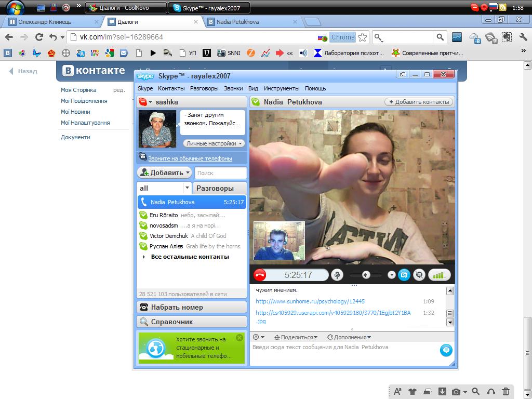Open the userapi.com jpg link
The image size is (532, 399).
[x=333, y=316]
